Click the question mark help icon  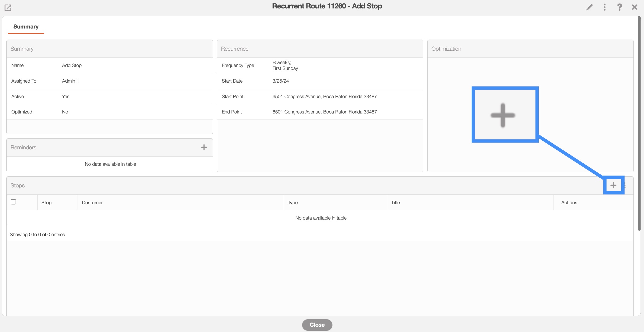coord(619,7)
